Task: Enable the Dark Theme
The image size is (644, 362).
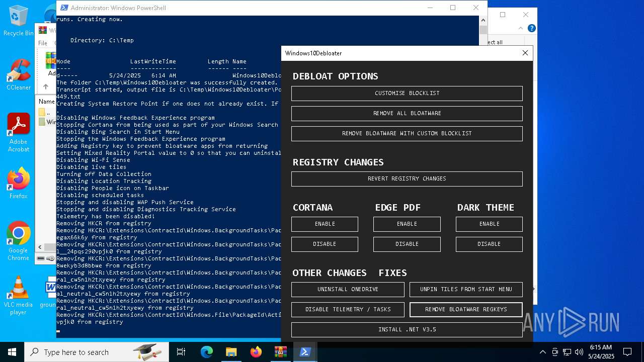Action: pyautogui.click(x=489, y=224)
